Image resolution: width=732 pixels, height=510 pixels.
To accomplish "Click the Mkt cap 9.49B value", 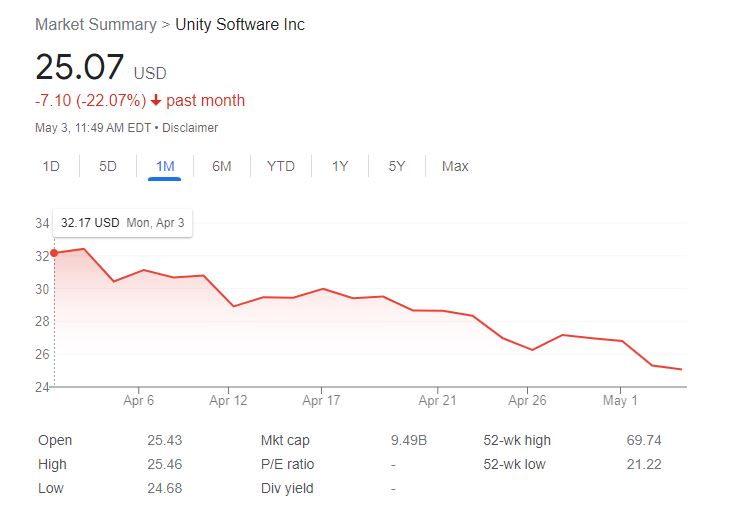I will pyautogui.click(x=408, y=440).
